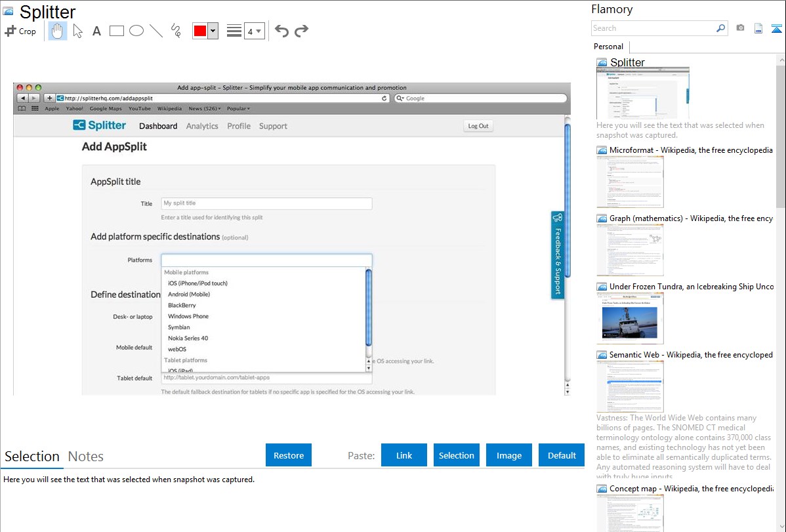Image resolution: width=786 pixels, height=532 pixels.
Task: Undo the last edit
Action: click(x=281, y=31)
